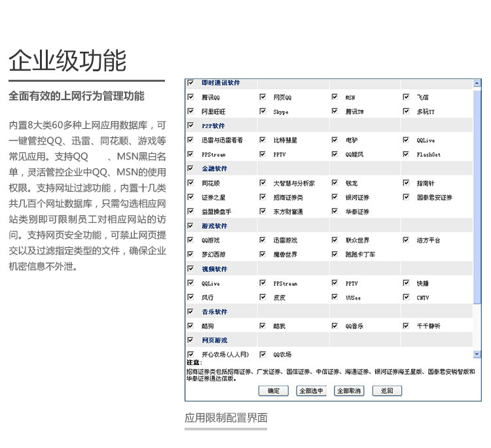
Task: Toggle the 金融软件 category checkbox
Action: [x=191, y=169]
